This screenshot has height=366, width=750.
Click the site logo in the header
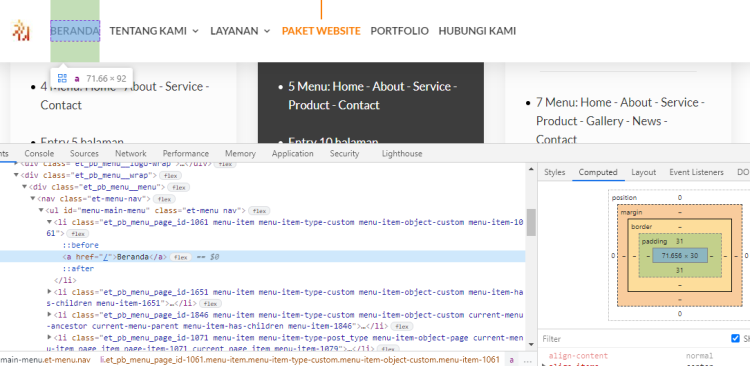click(x=21, y=31)
